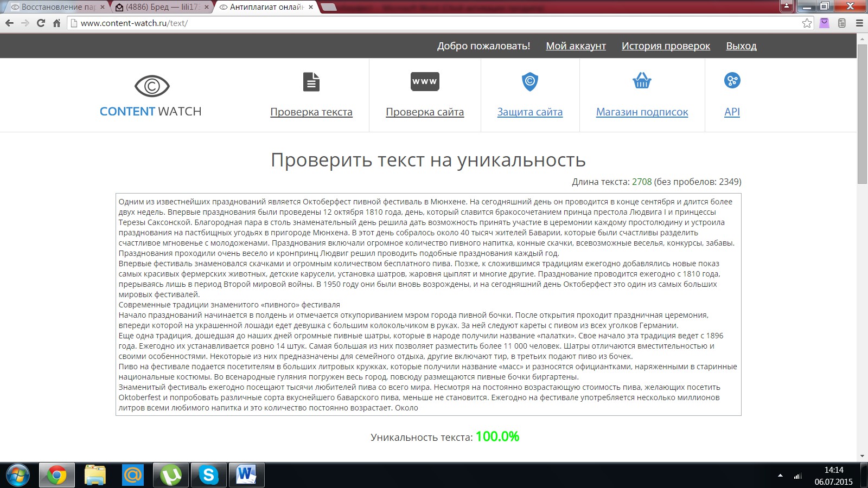868x488 pixels.
Task: Close the Восстановление пароля tab
Action: [103, 7]
